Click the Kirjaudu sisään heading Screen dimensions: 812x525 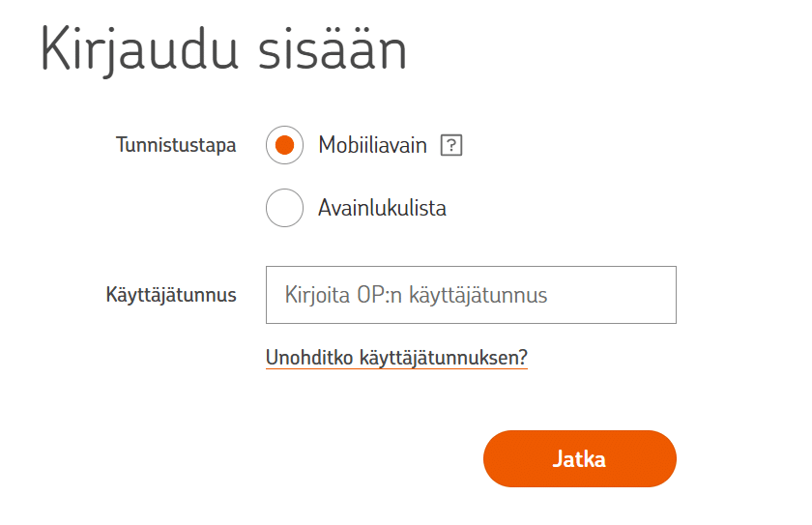coord(223,50)
